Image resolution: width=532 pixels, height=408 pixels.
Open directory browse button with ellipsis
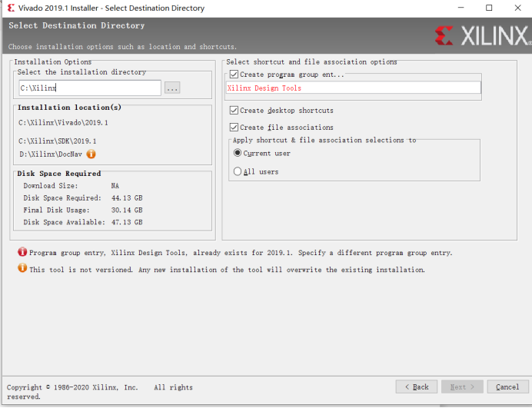pyautogui.click(x=172, y=88)
